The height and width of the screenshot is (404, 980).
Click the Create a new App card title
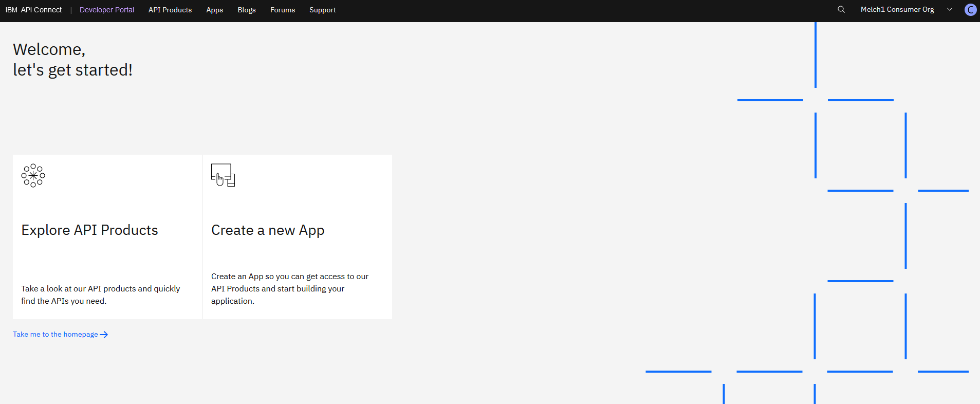click(267, 230)
